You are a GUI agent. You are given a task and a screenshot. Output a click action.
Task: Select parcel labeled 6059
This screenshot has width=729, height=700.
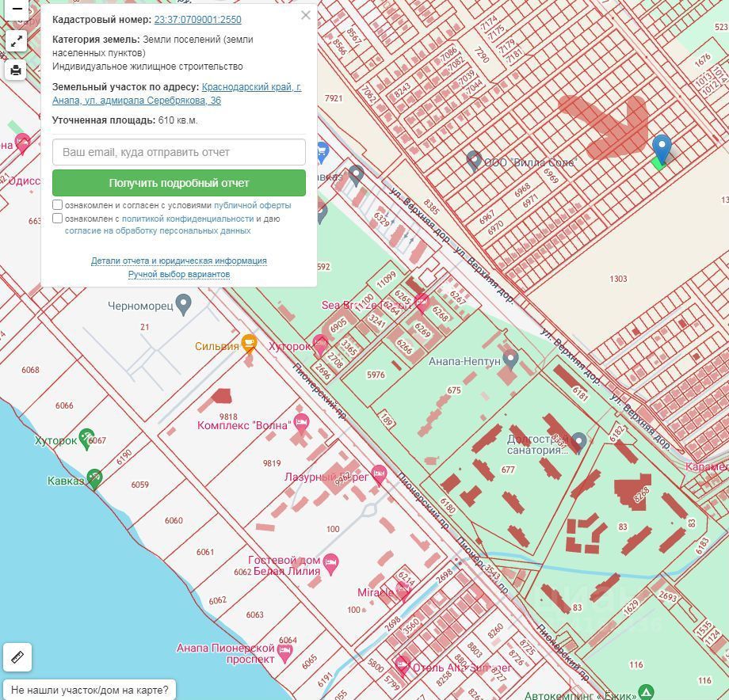click(x=139, y=485)
